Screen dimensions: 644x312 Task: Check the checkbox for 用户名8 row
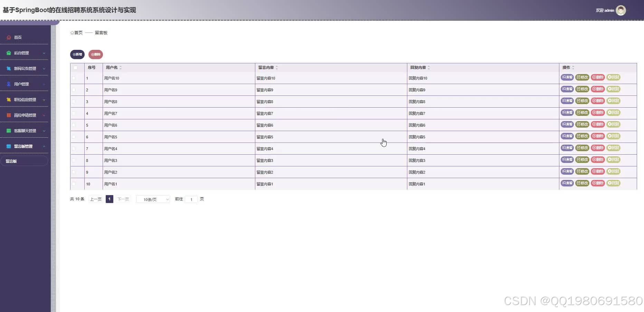pyautogui.click(x=74, y=102)
